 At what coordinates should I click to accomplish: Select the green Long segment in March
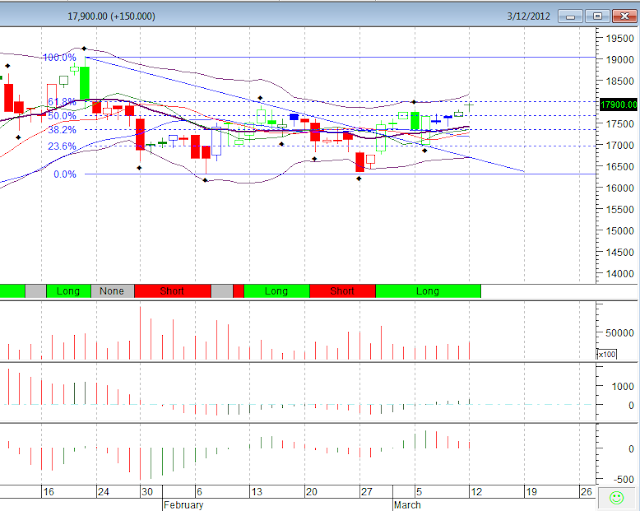click(x=428, y=291)
